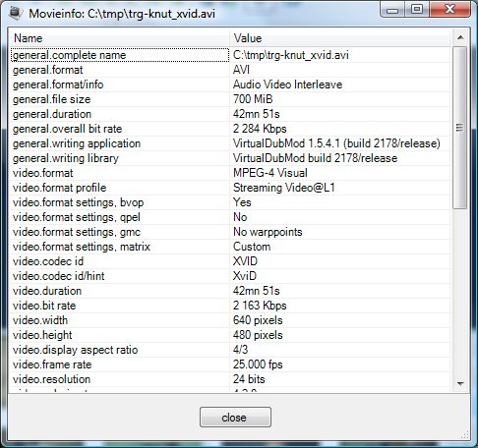Select the video.frame rate row

pyautogui.click(x=230, y=364)
